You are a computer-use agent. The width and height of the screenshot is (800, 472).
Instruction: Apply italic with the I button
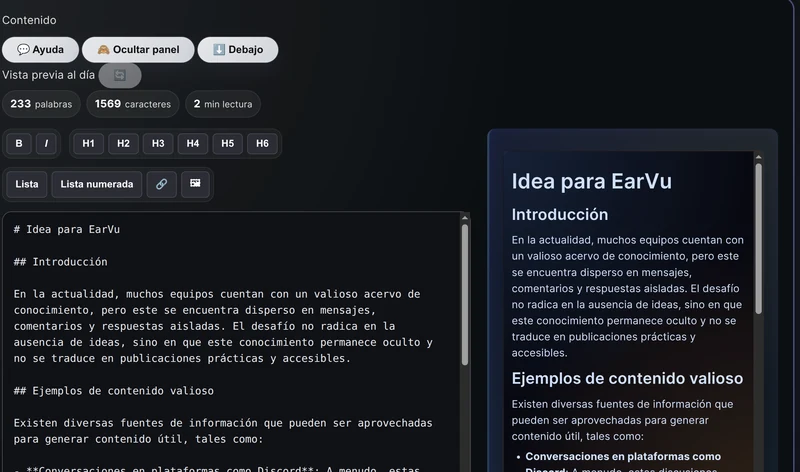46,143
